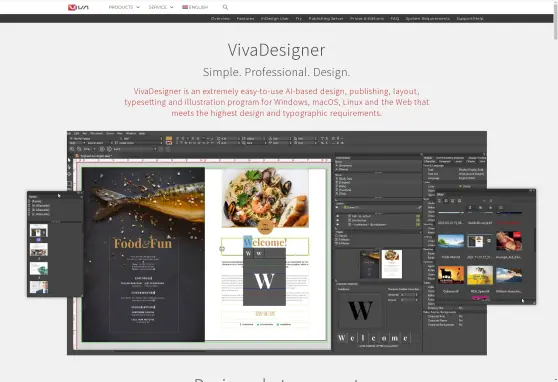The height and width of the screenshot is (382, 558).
Task: Click the browser vertical scrollbar thumb
Action: tap(556, 20)
